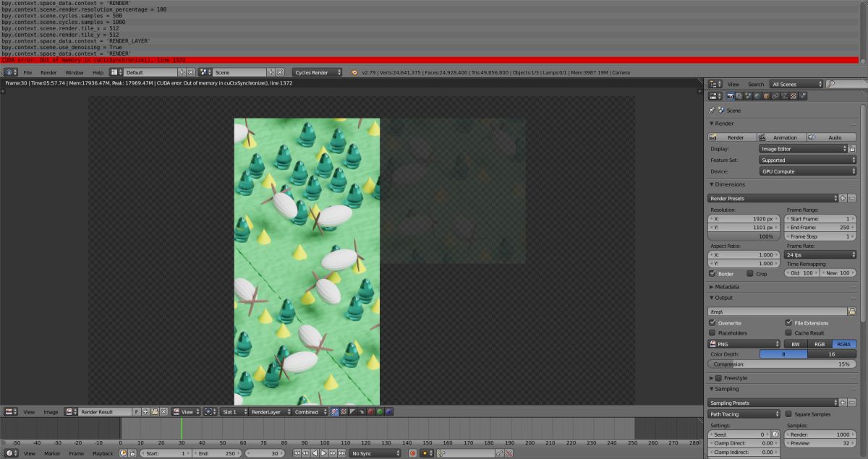Select RGBA color mode button

(844, 344)
